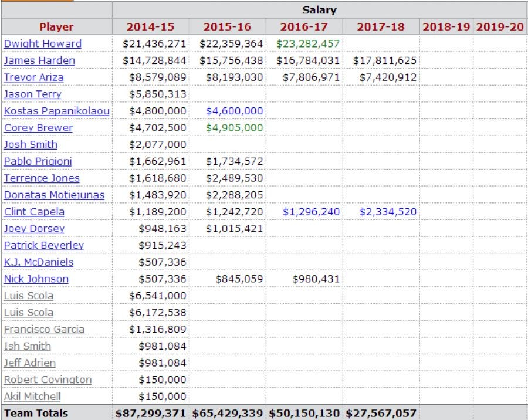Select the green $23,282,457 salary value
Image resolution: width=528 pixels, height=420 pixels.
point(308,44)
